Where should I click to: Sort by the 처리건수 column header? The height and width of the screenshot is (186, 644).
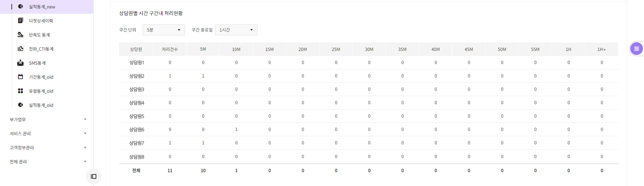point(170,49)
